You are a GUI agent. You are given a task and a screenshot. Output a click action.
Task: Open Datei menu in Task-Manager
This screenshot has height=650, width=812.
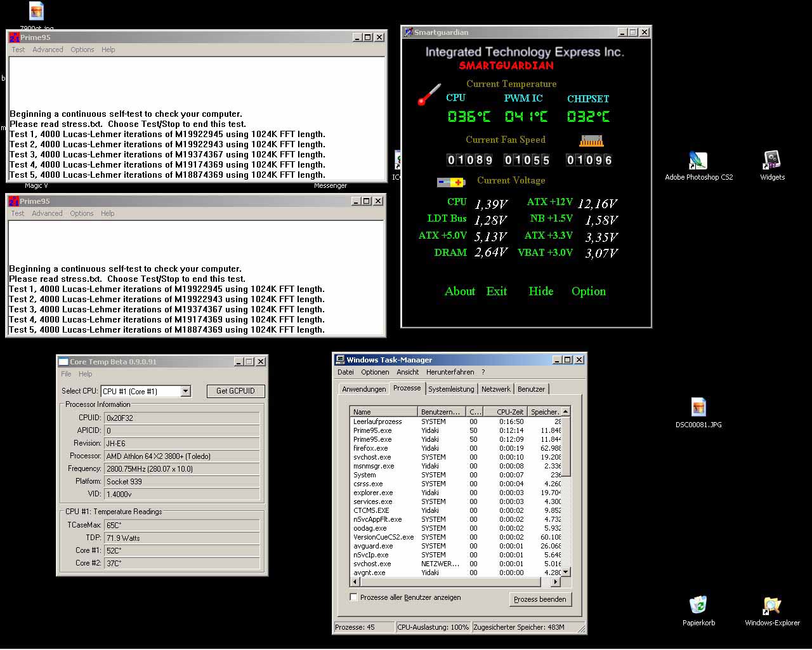pos(346,372)
